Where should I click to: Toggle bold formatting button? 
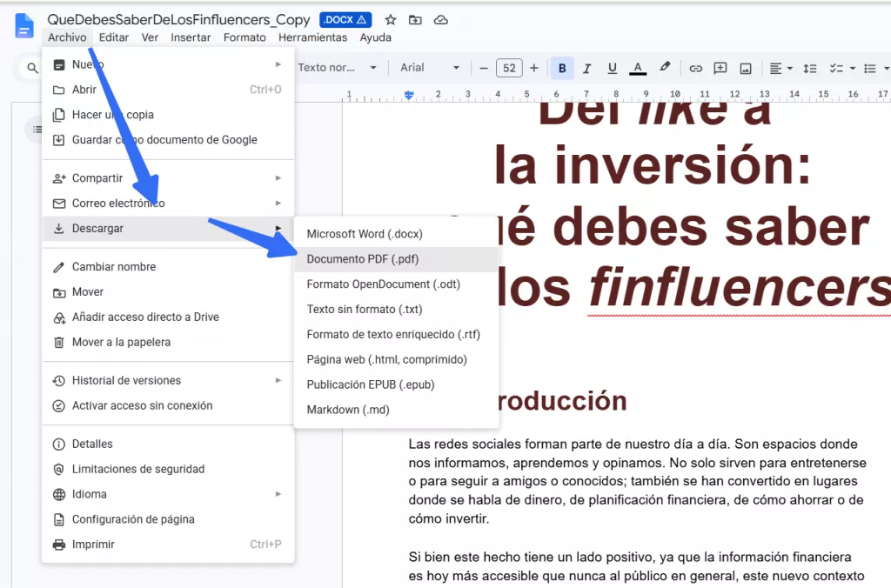click(562, 68)
